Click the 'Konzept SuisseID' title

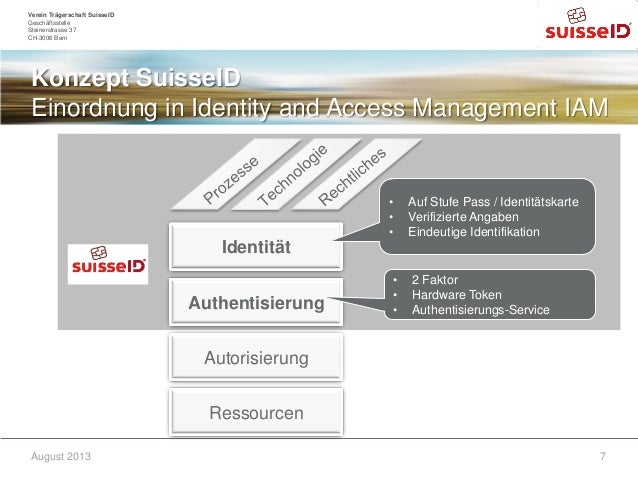click(x=136, y=77)
